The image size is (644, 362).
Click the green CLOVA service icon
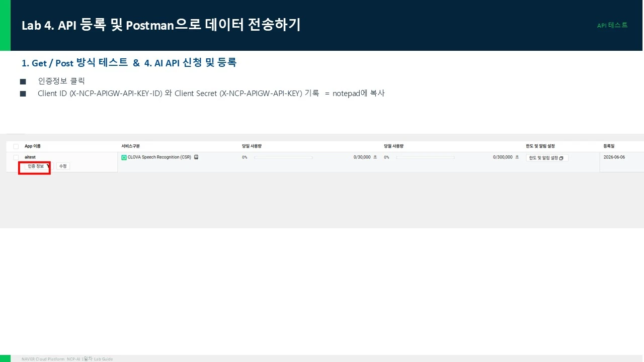click(124, 157)
